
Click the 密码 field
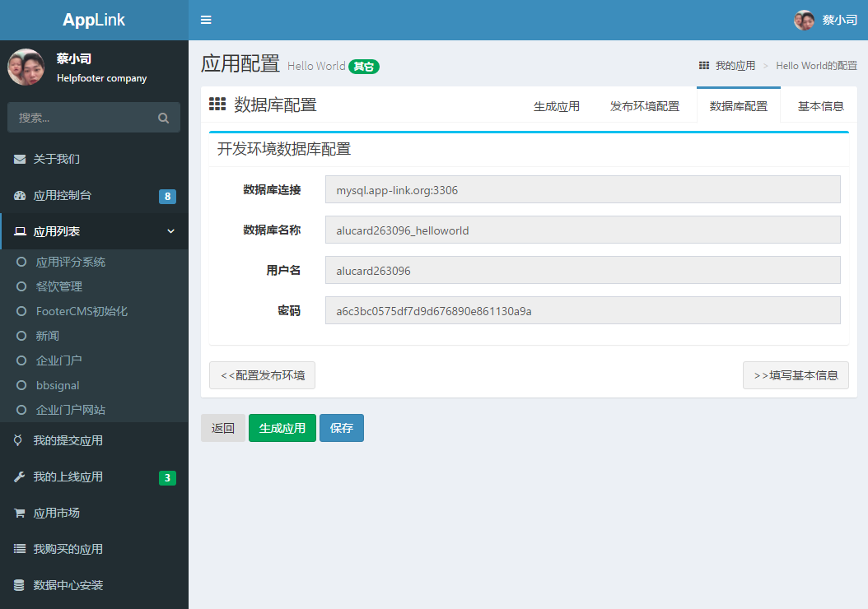click(x=583, y=311)
